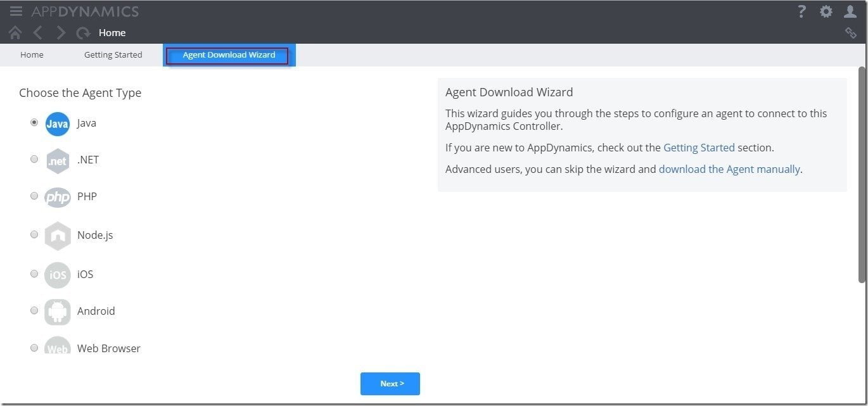Image resolution: width=868 pixels, height=406 pixels.
Task: Click Choose the Agent Type heading
Action: [x=80, y=93]
